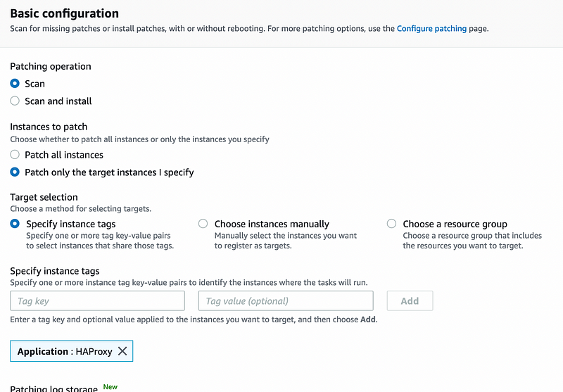
Task: Pick Patch only the target instances I specify
Action: pyautogui.click(x=15, y=172)
